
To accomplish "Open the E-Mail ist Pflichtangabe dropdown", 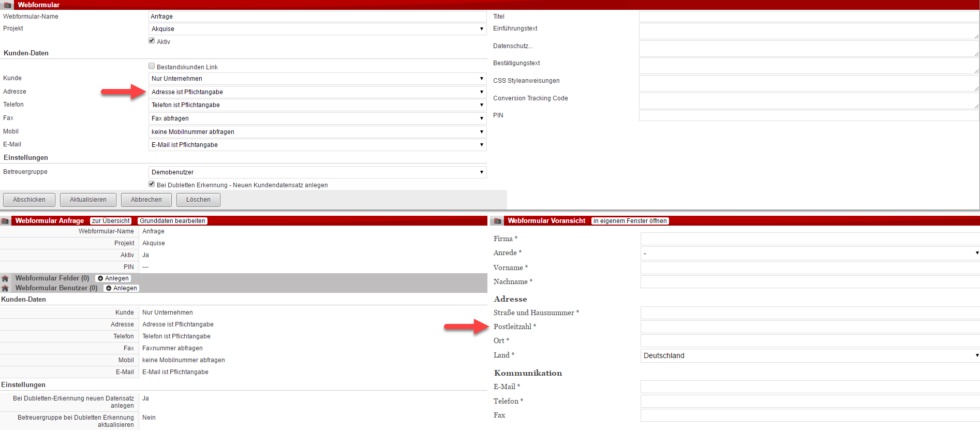I will point(317,145).
